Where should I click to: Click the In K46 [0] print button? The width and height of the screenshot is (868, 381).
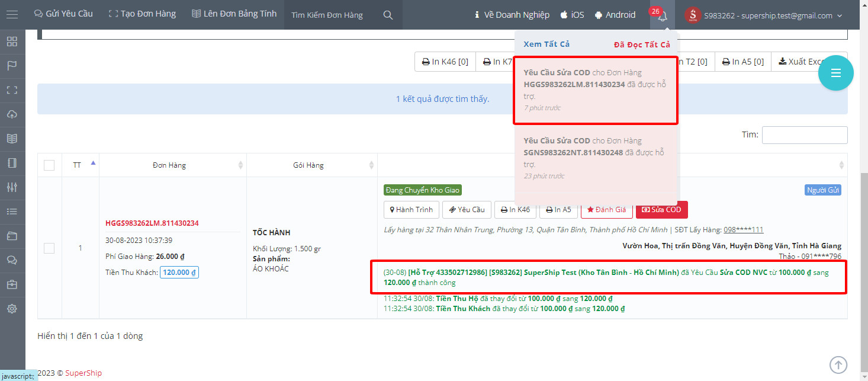(x=445, y=62)
